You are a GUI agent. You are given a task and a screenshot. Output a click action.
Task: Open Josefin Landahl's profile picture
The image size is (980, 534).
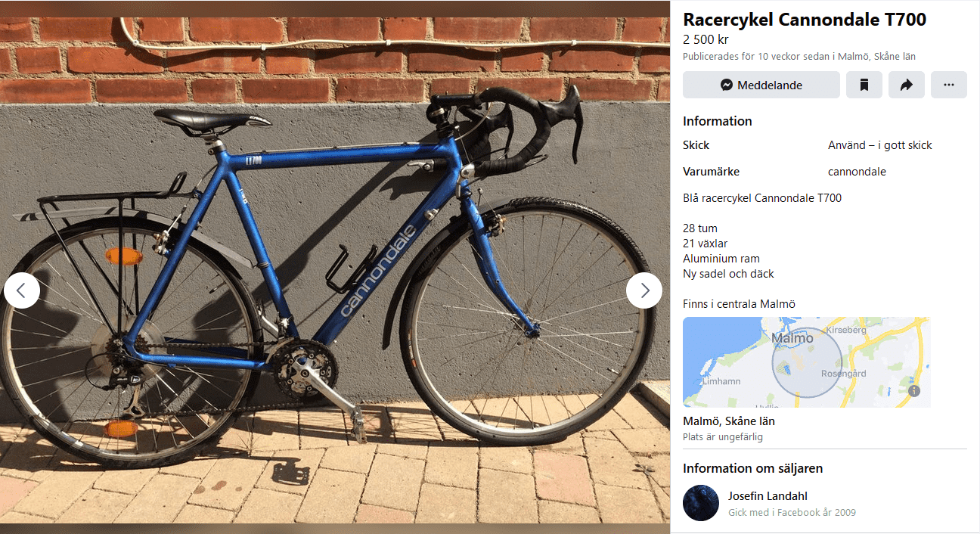[701, 503]
